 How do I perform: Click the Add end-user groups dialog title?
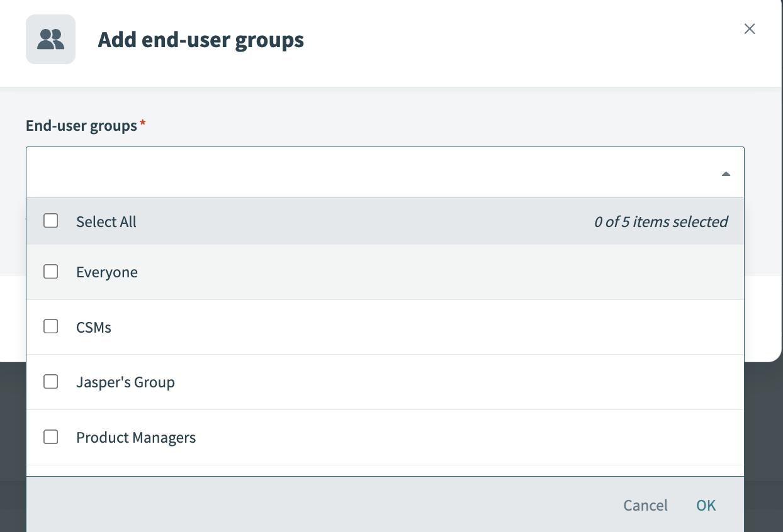pos(200,40)
